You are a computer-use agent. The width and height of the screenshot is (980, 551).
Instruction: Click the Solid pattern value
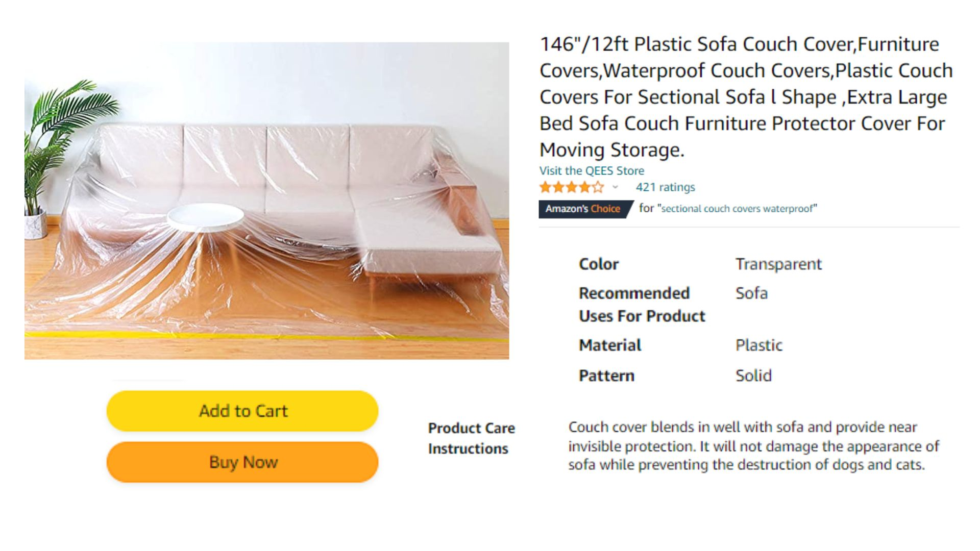tap(753, 376)
